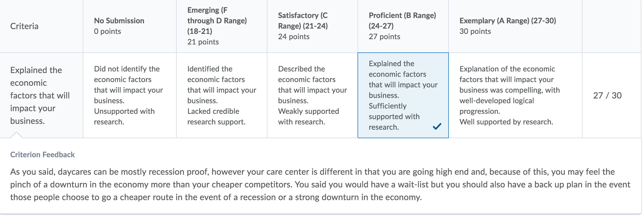
Task: Click the Criterion Feedback heading
Action: pyautogui.click(x=42, y=155)
